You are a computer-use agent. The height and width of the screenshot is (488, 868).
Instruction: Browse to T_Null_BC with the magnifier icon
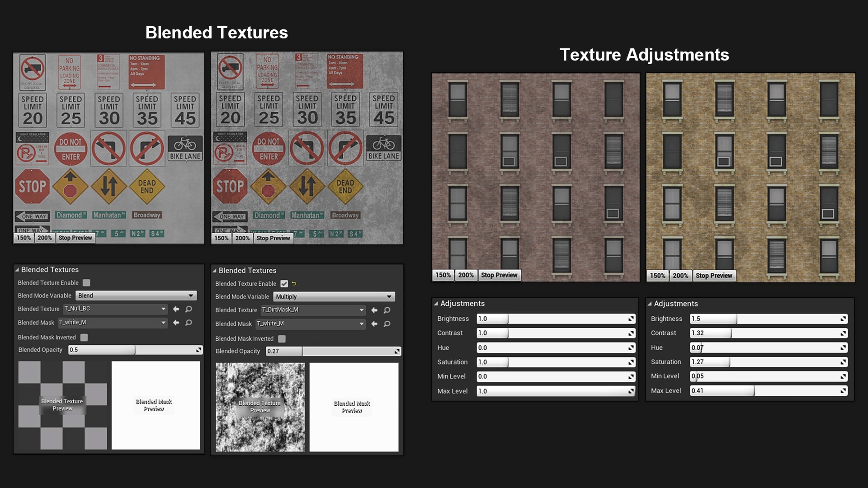[189, 309]
